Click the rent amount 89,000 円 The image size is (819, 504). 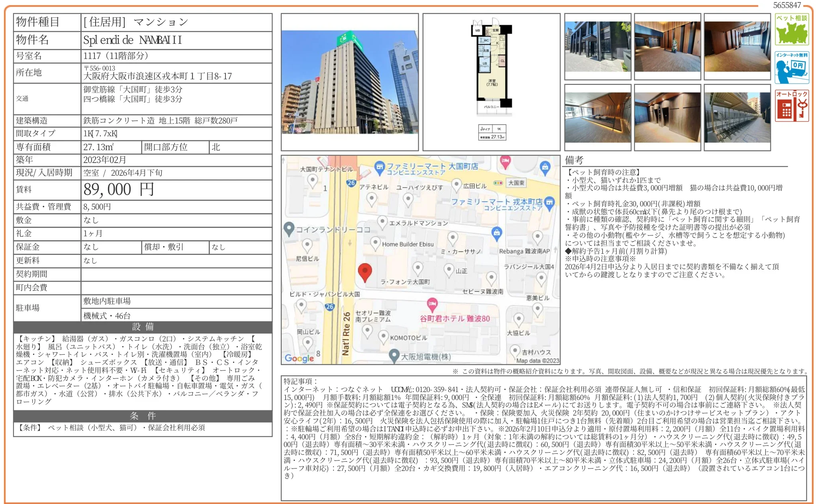point(119,190)
